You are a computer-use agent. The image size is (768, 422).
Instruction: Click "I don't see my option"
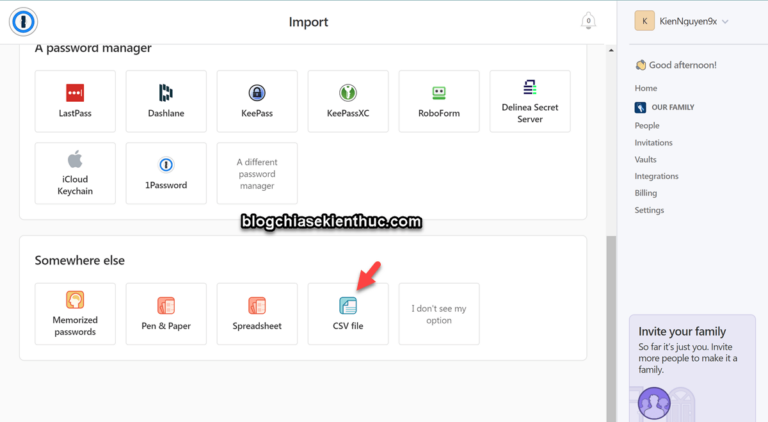(439, 314)
